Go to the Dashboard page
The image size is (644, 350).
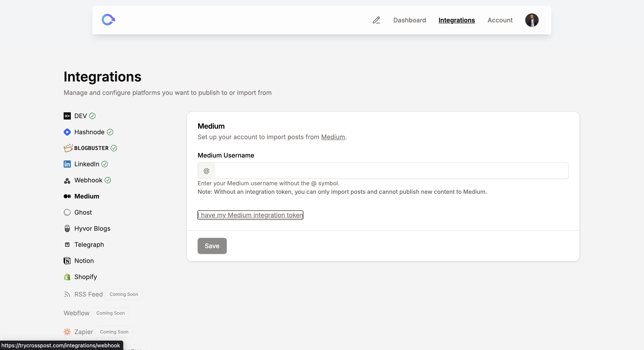[409, 20]
